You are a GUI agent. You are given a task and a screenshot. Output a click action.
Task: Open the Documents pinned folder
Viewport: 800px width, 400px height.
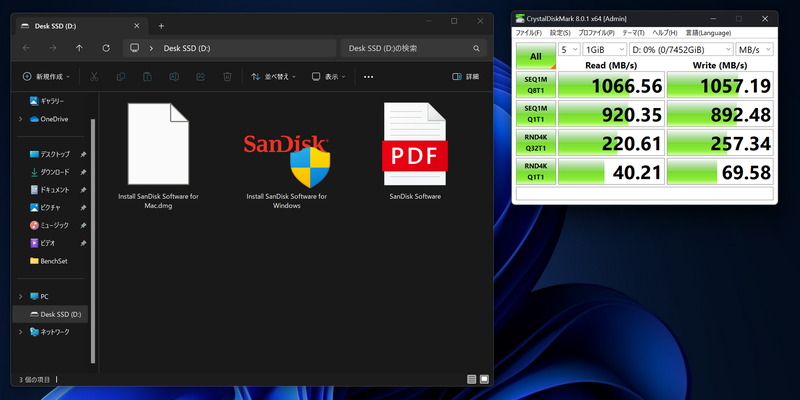49,190
